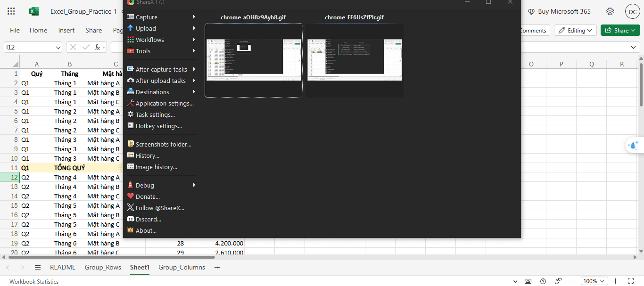Click the keyboard shortcuts icon in status bar

tap(528, 281)
